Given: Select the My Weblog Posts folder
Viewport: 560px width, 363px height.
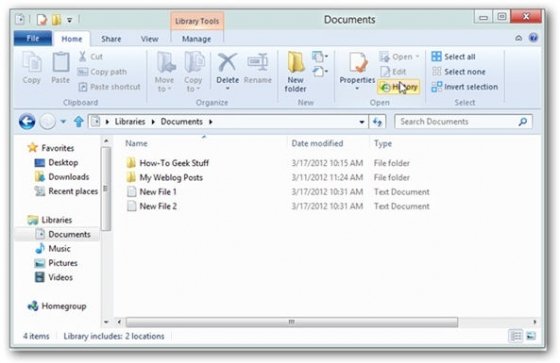Looking at the screenshot, I should pos(165,178).
